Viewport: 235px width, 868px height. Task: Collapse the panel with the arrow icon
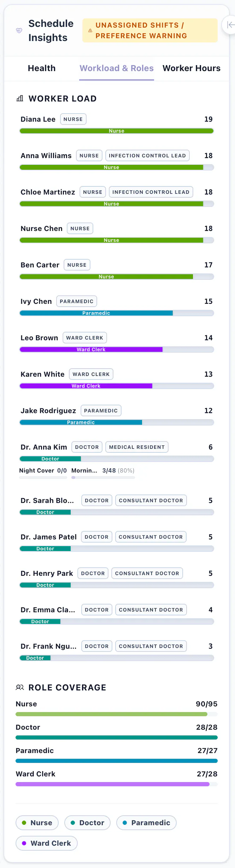point(230,25)
